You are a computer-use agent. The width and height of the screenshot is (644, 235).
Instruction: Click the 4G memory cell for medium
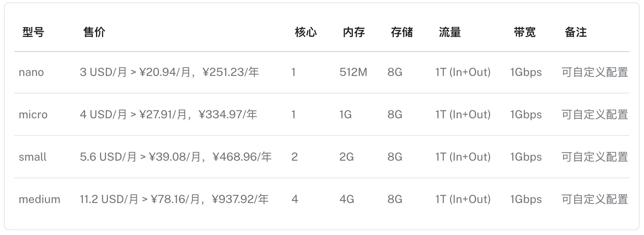[347, 199]
